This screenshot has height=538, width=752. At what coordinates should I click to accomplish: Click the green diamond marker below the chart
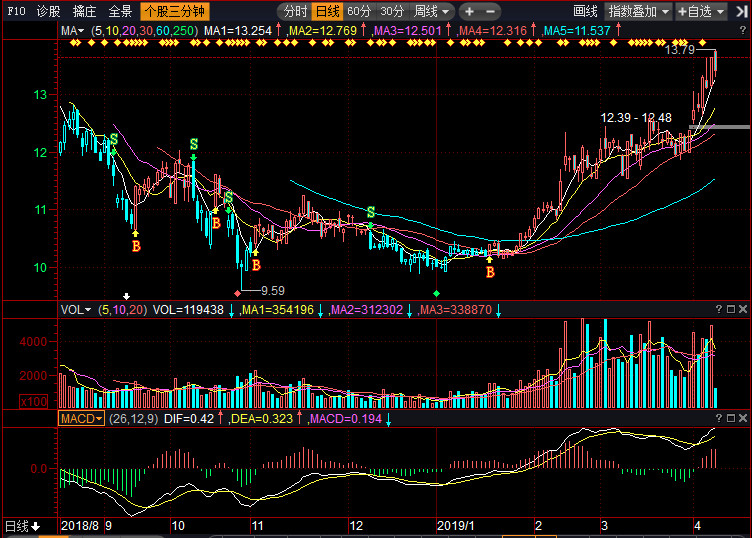(436, 293)
